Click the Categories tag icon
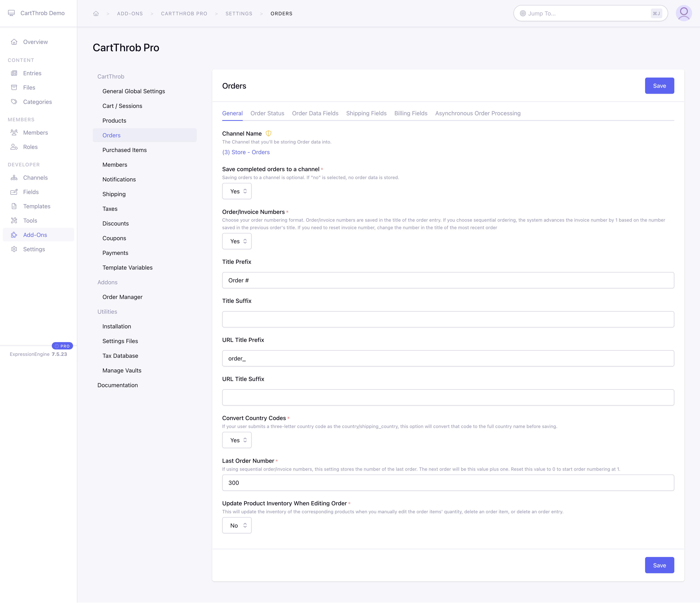The image size is (700, 603). click(x=14, y=102)
